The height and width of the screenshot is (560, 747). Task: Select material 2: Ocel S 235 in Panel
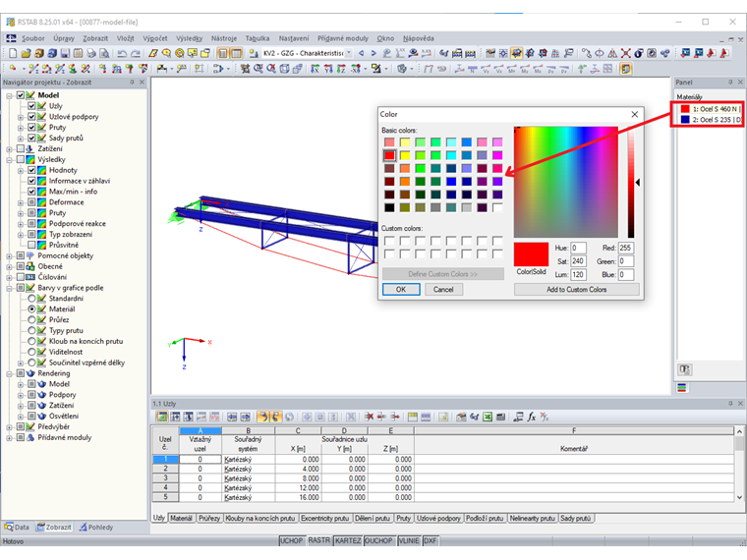711,120
